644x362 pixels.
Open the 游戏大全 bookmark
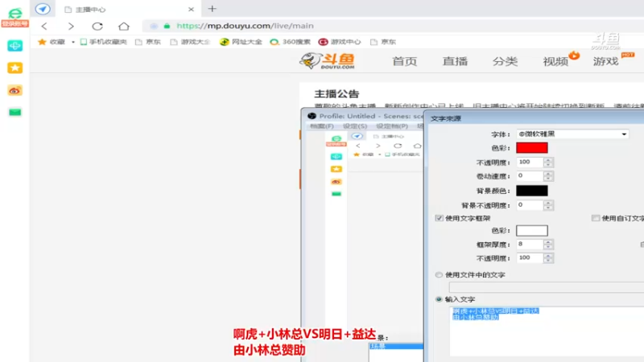pos(190,42)
